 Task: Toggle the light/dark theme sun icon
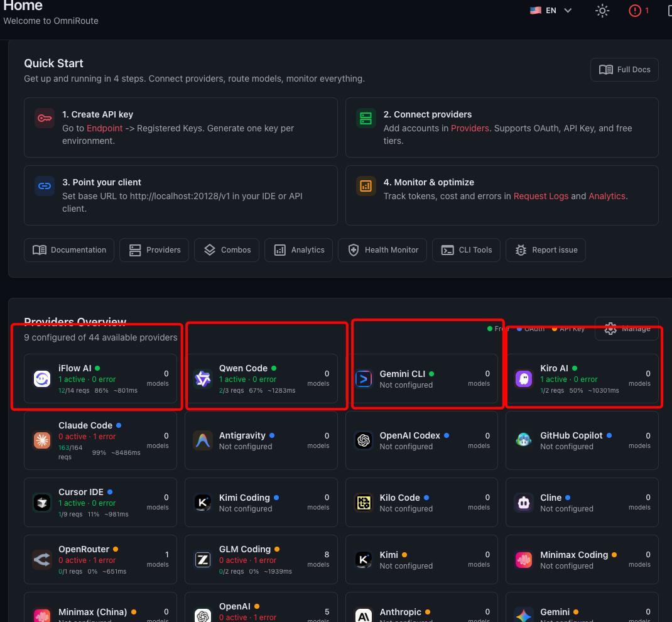click(602, 11)
